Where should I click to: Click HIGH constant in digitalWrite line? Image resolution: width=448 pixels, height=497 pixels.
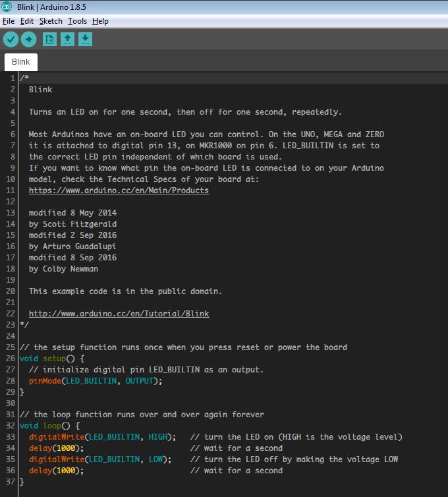[157, 437]
